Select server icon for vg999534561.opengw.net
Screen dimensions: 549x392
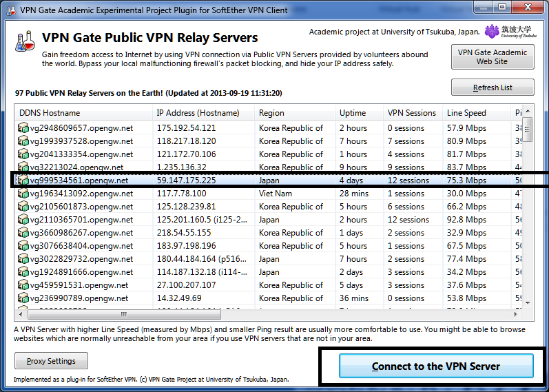[x=23, y=180]
